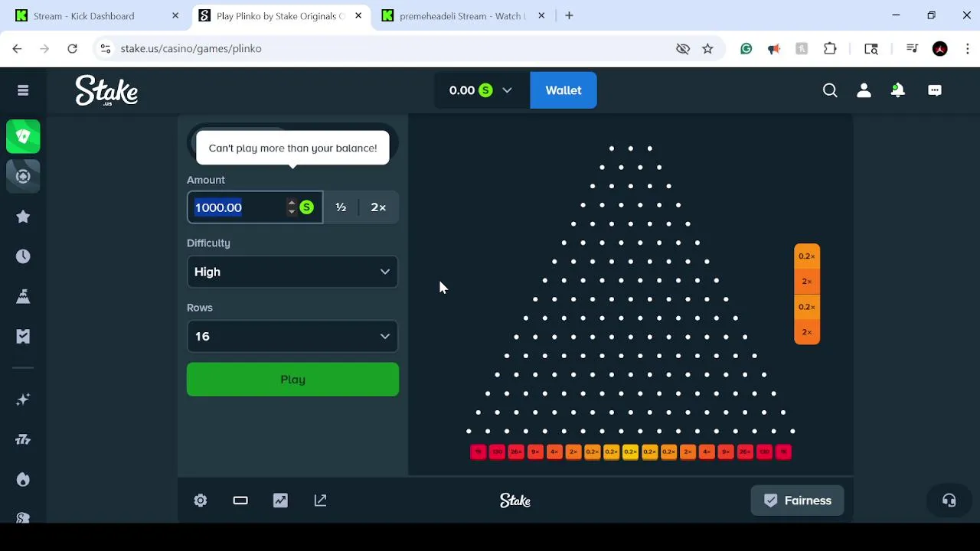
Task: Click Grammarly extension icon in Chrome toolbar
Action: tap(746, 48)
